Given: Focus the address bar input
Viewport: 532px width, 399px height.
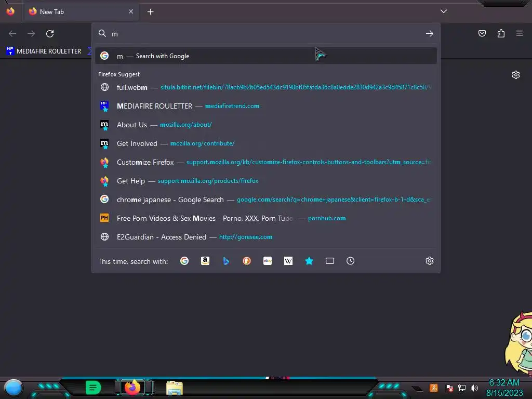Looking at the screenshot, I should [267, 34].
